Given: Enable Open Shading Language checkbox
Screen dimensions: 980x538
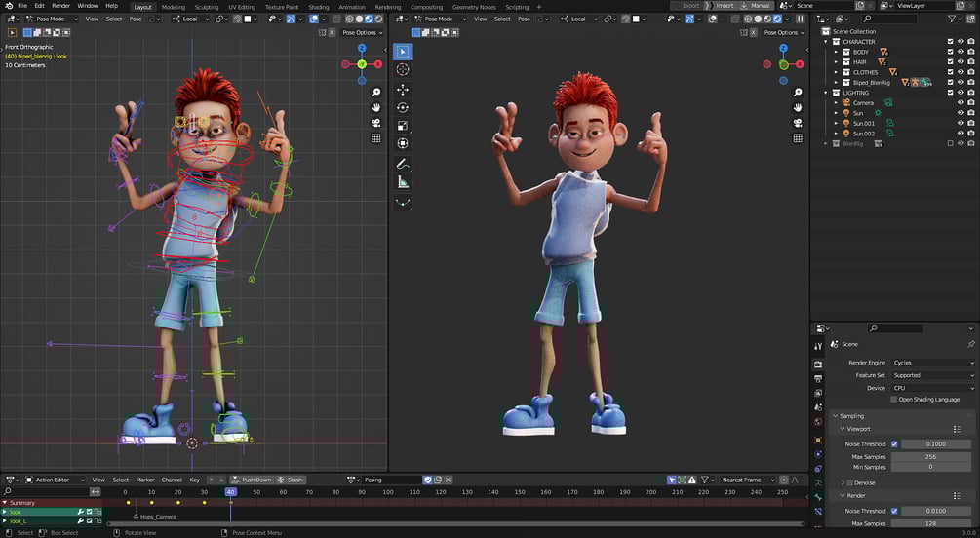Looking at the screenshot, I should click(894, 400).
